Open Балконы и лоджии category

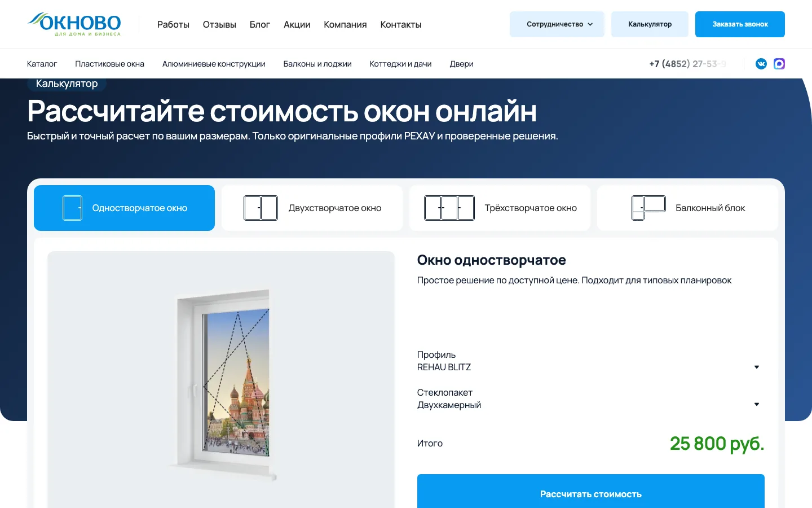[x=317, y=64]
